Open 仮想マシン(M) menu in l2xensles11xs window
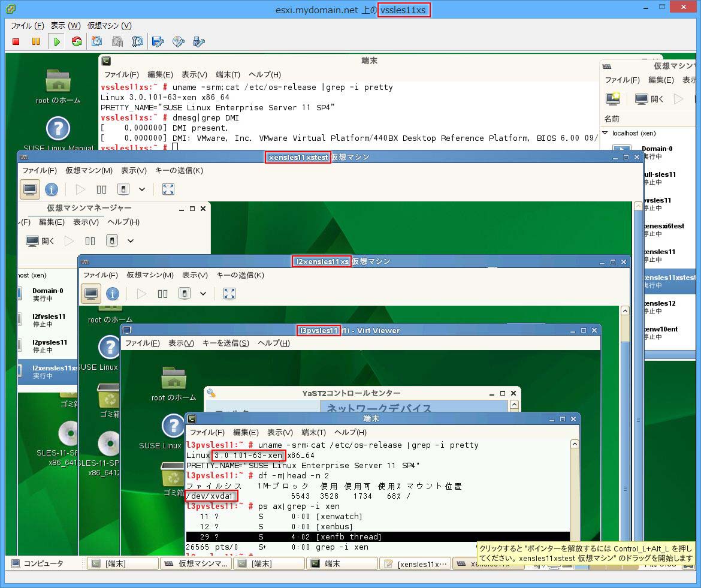Viewport: 701px width, 588px height. click(x=150, y=275)
